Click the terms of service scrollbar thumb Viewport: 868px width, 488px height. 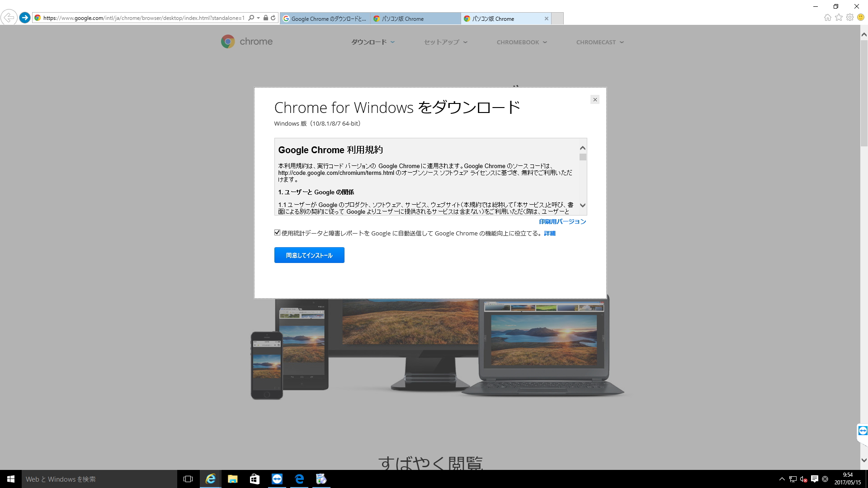click(x=583, y=157)
